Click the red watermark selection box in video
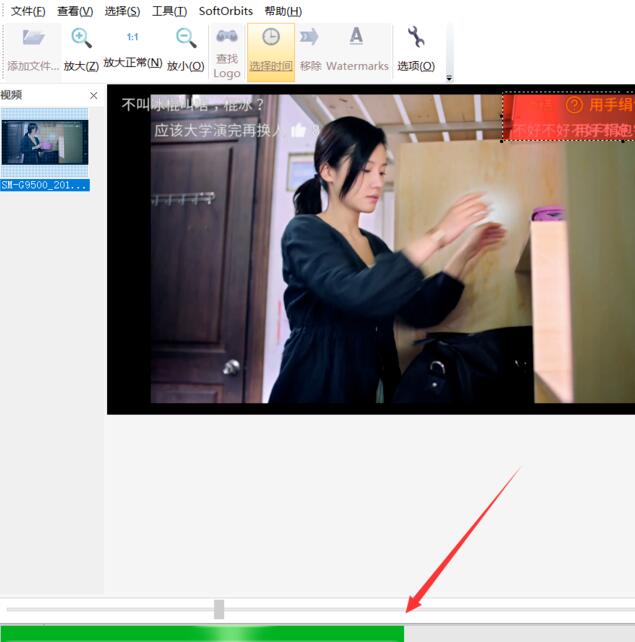This screenshot has width=635, height=642. tap(567, 117)
